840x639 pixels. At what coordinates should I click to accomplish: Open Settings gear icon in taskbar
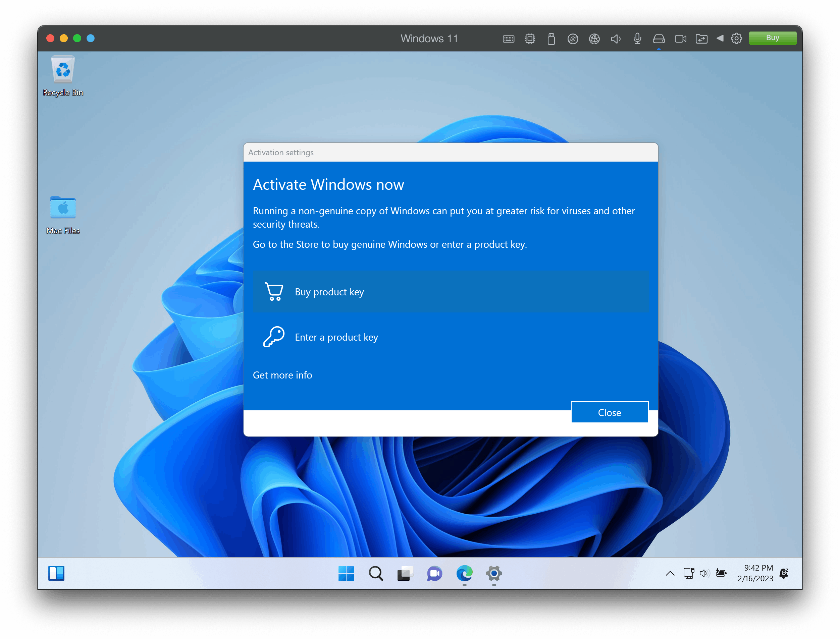(494, 574)
